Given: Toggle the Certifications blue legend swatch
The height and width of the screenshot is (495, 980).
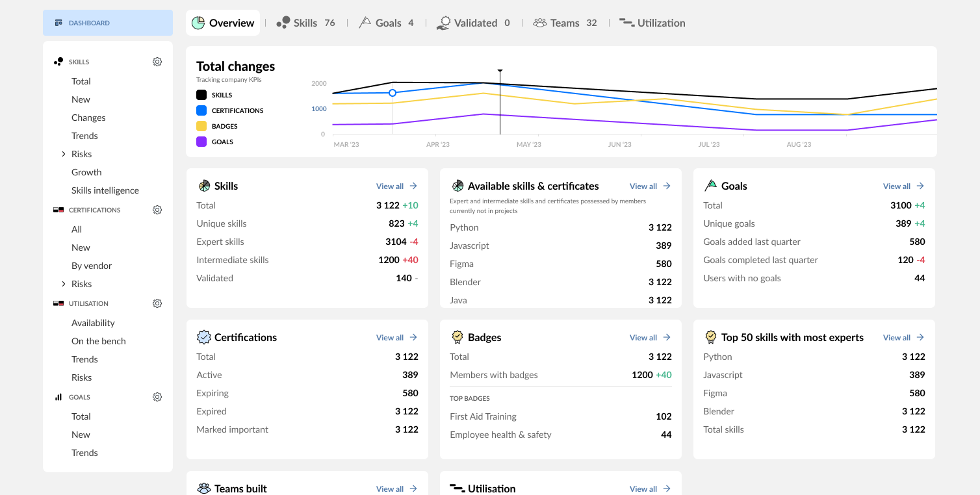Looking at the screenshot, I should tap(201, 110).
